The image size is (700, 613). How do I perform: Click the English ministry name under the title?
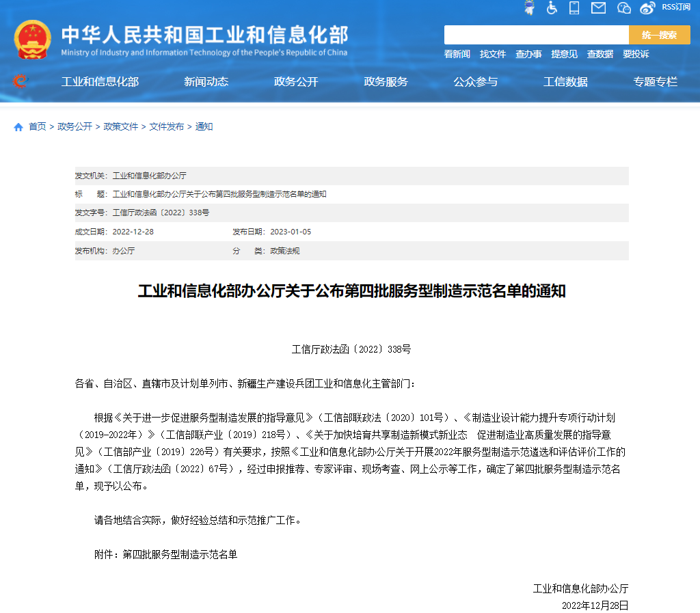(x=204, y=53)
